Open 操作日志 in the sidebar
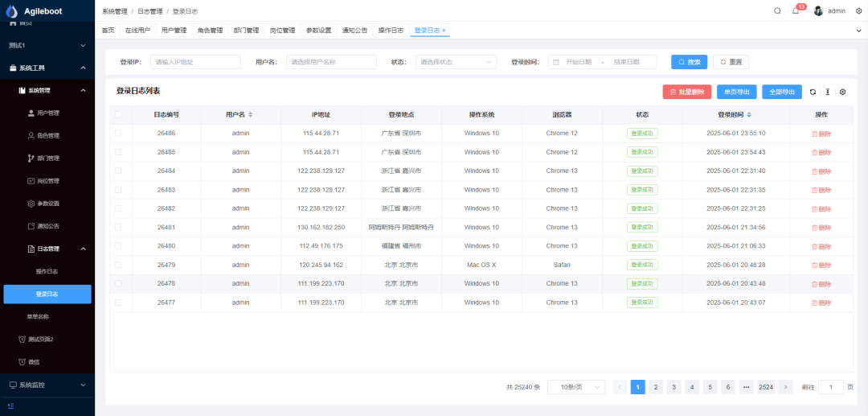This screenshot has width=868, height=416. pos(47,271)
